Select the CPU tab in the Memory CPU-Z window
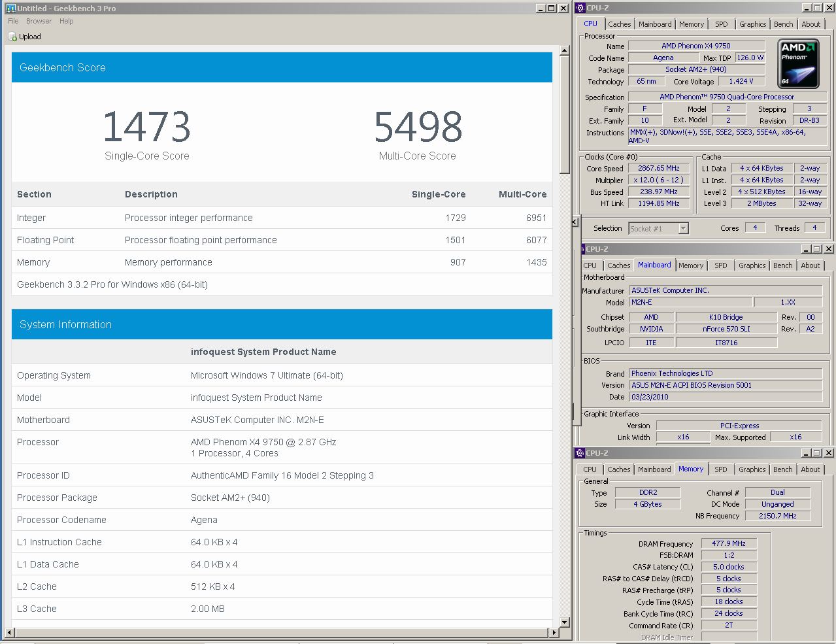This screenshot has height=644, width=836. (x=590, y=469)
